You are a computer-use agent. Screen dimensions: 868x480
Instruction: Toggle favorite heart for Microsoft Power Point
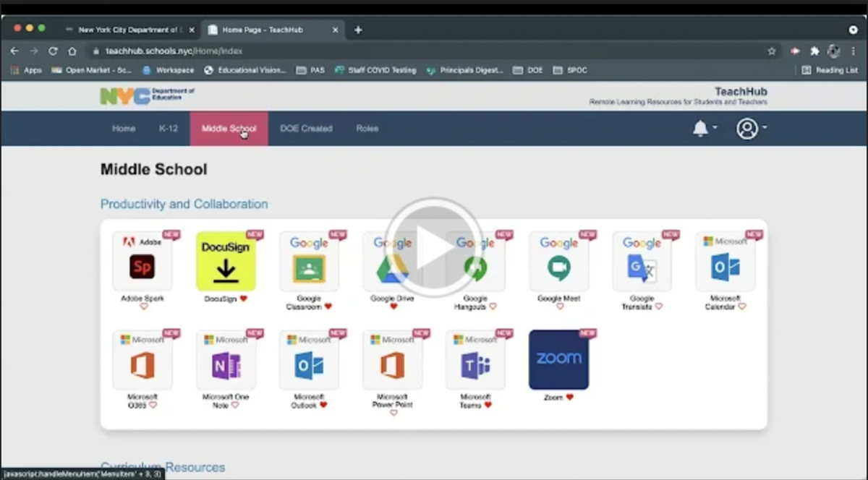coord(393,413)
